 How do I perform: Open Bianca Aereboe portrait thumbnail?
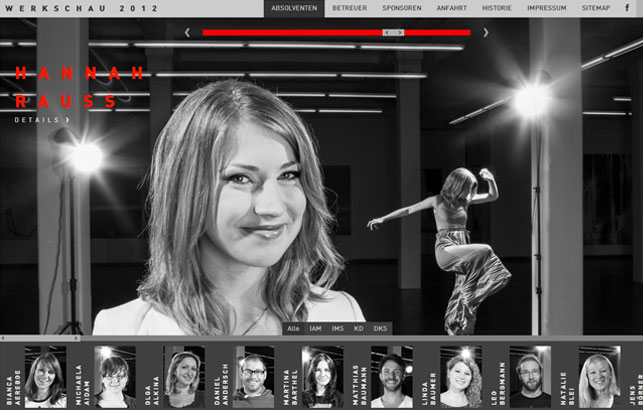(46, 377)
